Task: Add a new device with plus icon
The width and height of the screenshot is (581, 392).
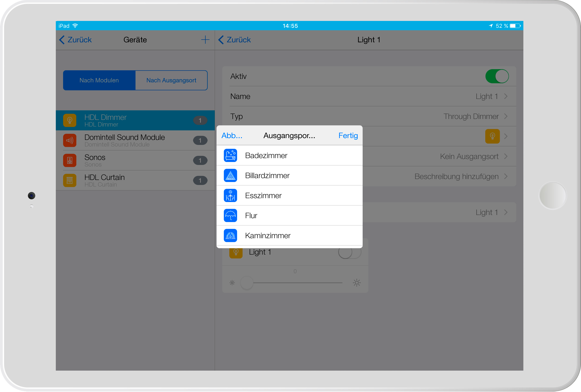Action: 205,40
